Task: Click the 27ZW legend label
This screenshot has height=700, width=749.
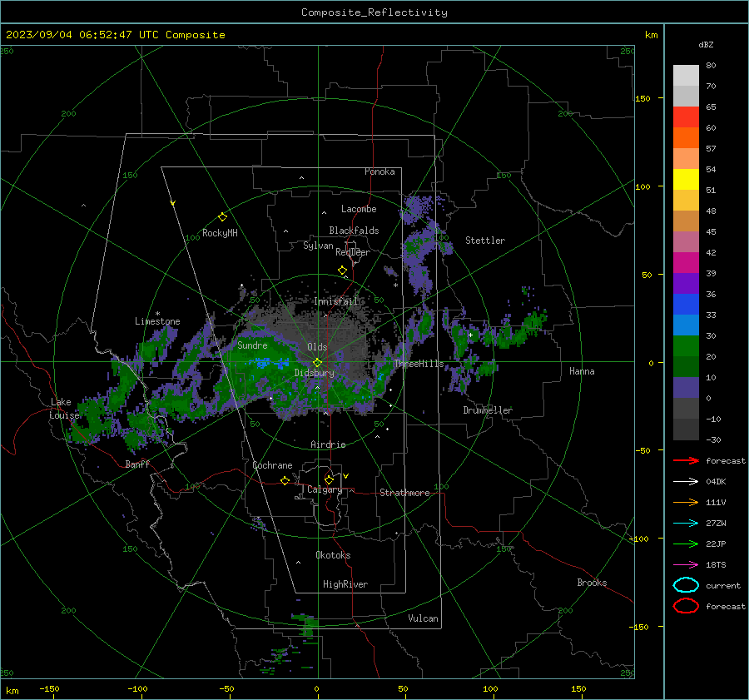Action: [716, 524]
